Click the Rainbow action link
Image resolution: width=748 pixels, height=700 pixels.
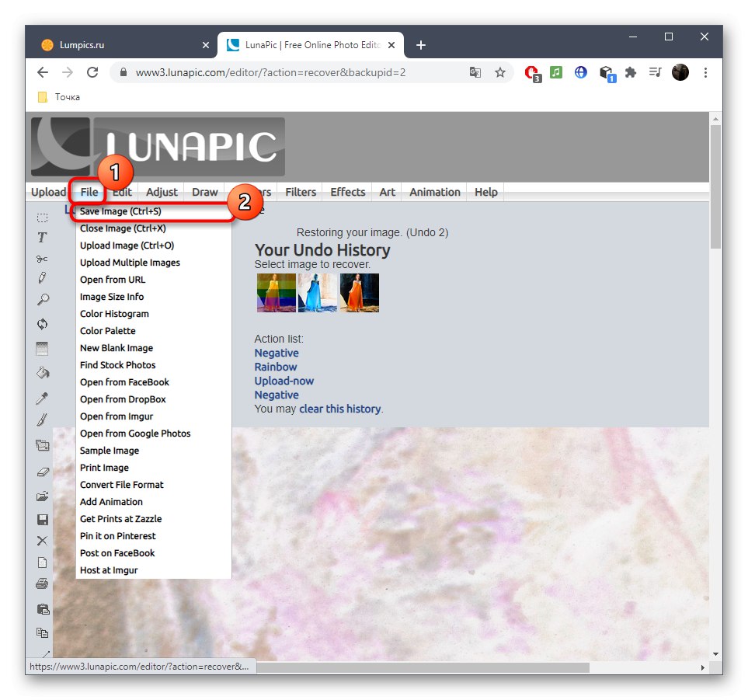276,367
